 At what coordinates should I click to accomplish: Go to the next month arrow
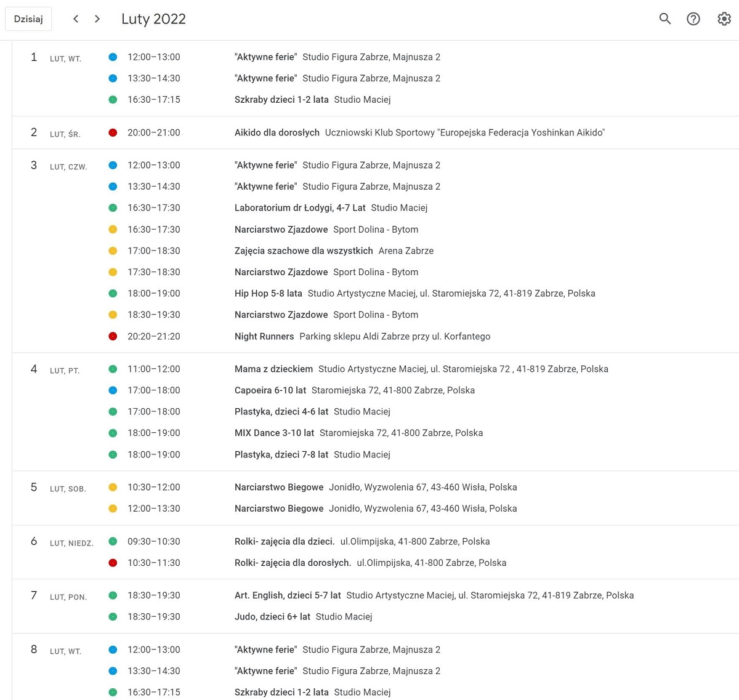point(97,18)
